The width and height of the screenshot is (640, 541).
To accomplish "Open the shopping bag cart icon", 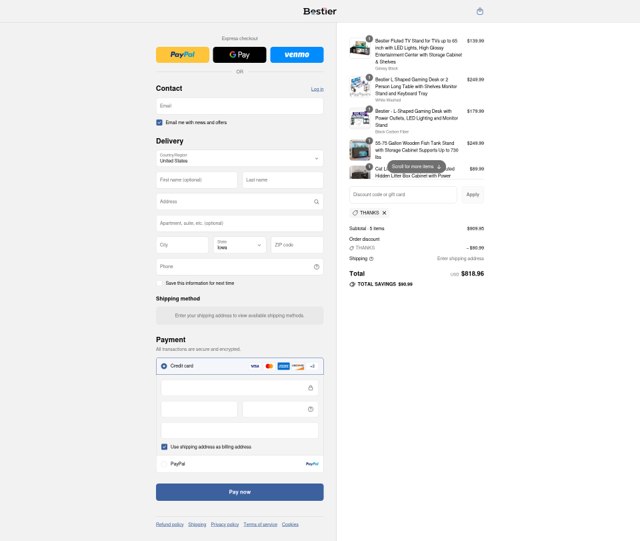I will [x=480, y=11].
